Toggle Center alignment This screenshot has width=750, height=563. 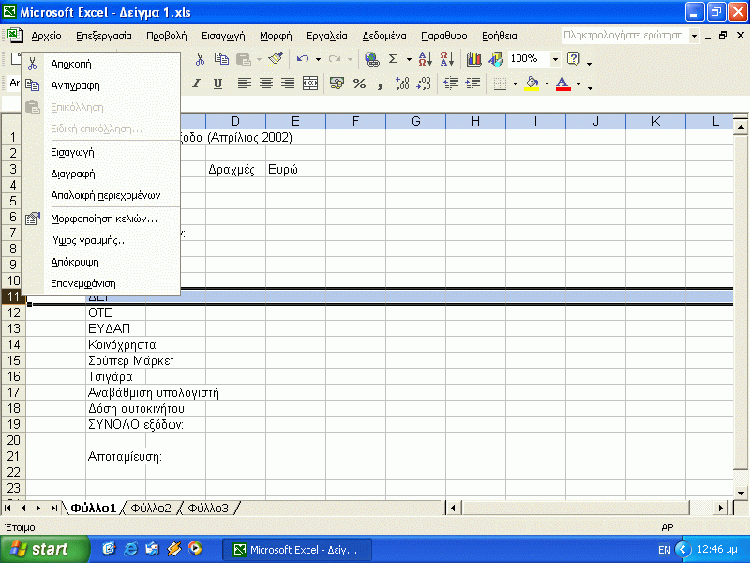coord(266,84)
